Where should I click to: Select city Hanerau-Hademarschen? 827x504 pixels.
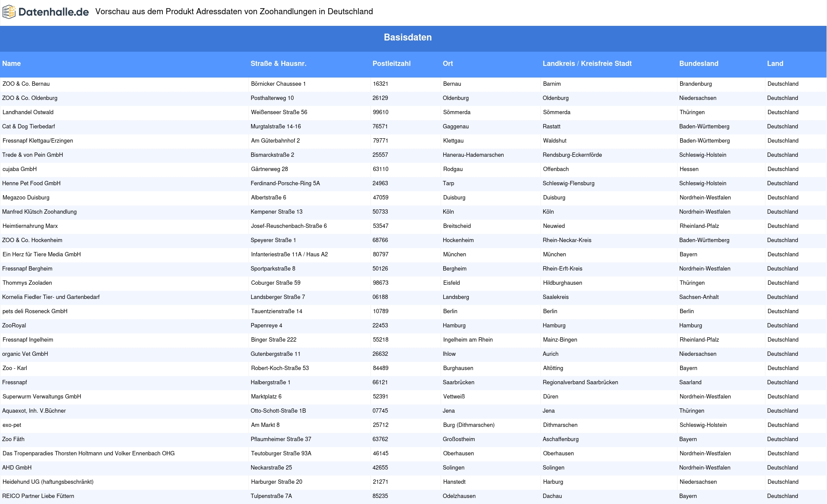tap(473, 155)
